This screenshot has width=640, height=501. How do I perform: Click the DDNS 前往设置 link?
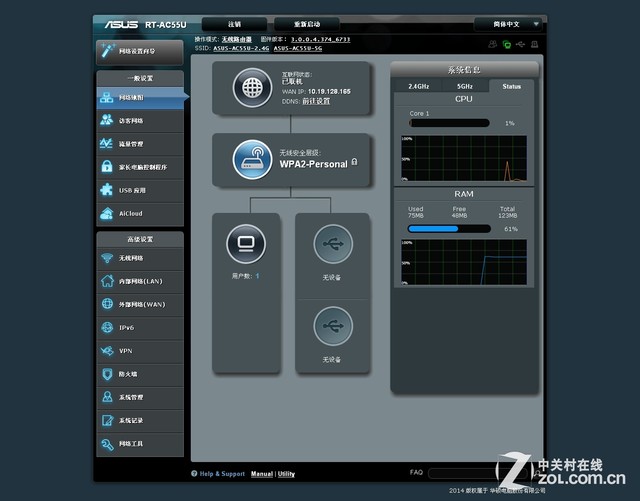(x=316, y=101)
